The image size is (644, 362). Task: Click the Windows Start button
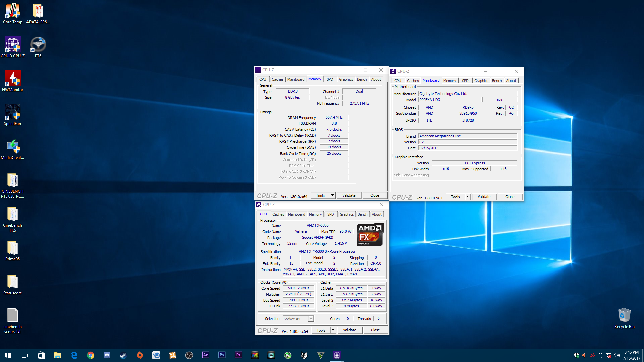8,355
